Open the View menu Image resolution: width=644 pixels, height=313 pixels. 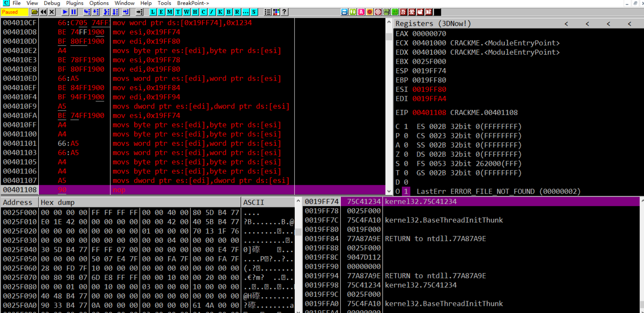tap(32, 3)
